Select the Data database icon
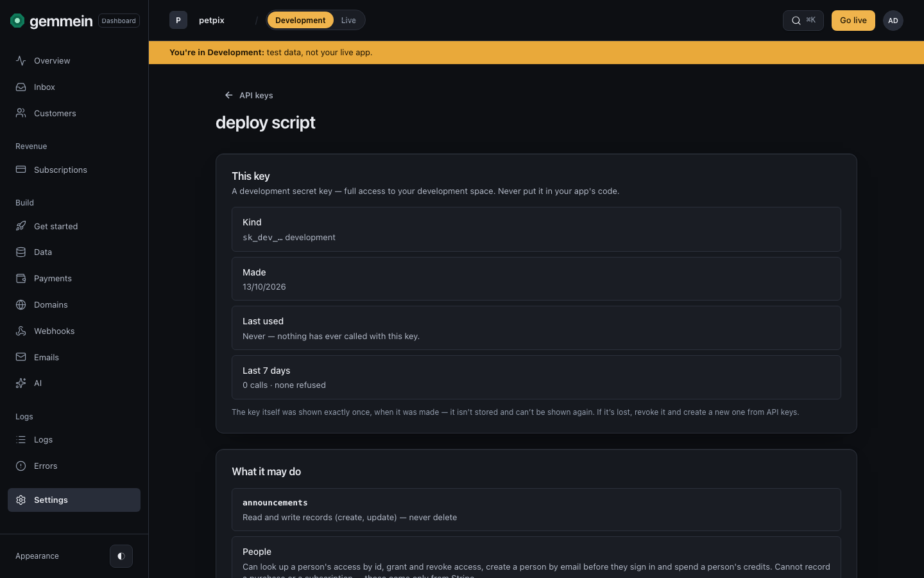Screen dimensions: 924x578 (x=21, y=252)
